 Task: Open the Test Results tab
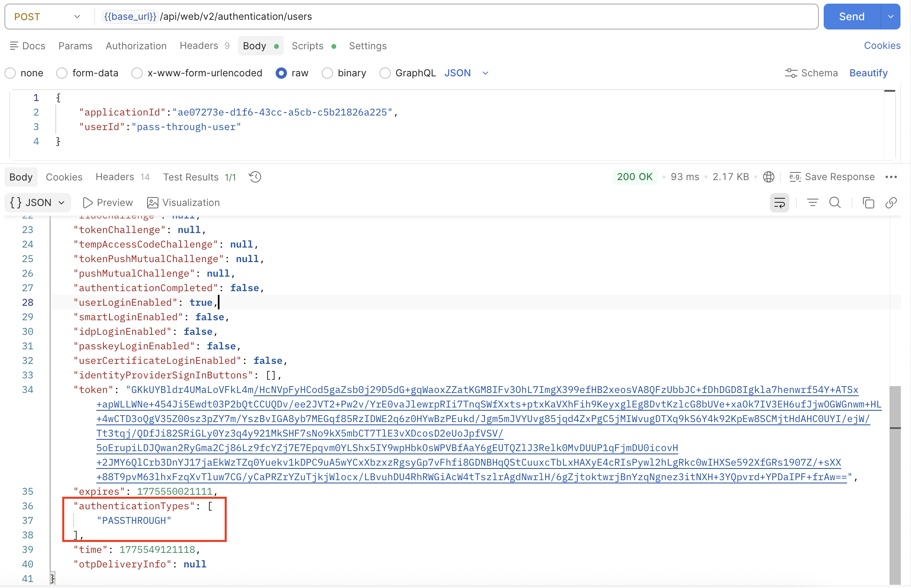(200, 177)
